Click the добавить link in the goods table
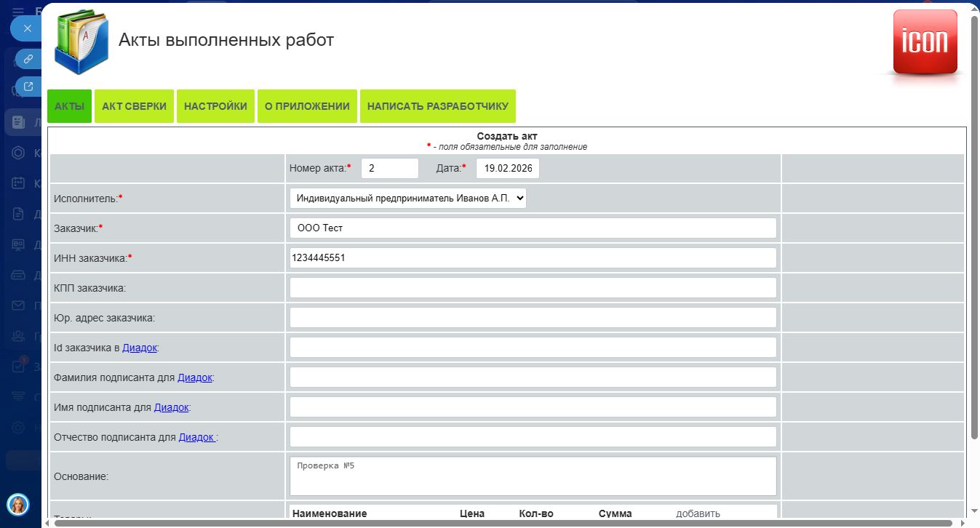Screen dimensions: 980x528 (x=698, y=513)
